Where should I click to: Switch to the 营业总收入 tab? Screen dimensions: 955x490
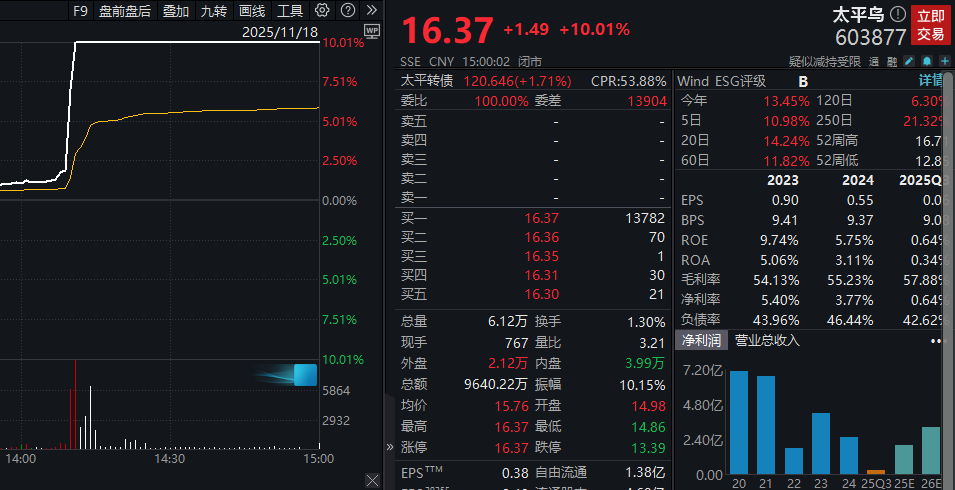pos(767,341)
